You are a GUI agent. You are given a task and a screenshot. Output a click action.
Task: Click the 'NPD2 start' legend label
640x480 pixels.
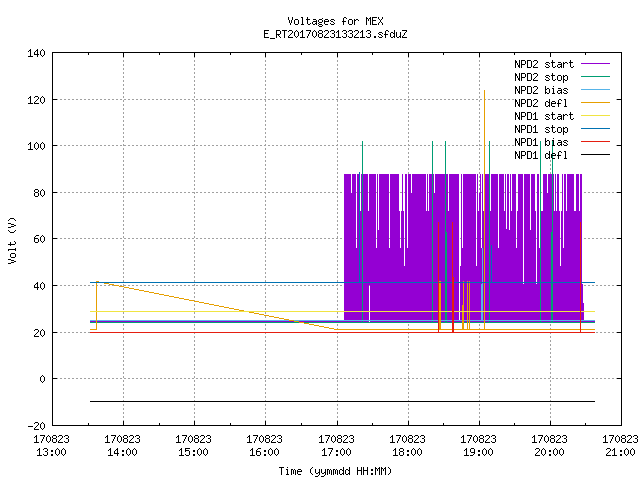[x=544, y=64]
